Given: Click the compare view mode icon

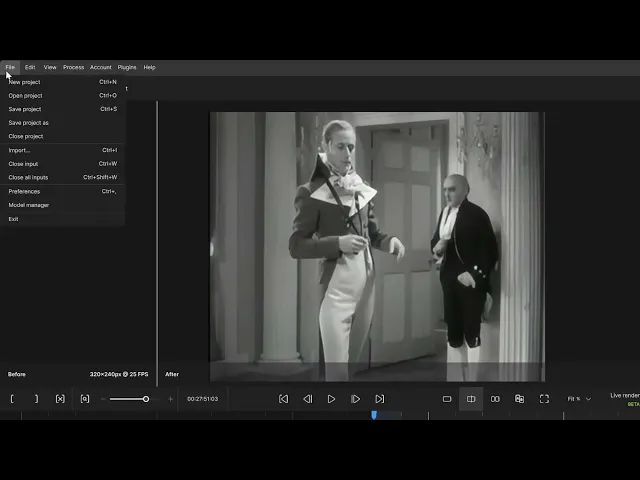Looking at the screenshot, I should 520,399.
